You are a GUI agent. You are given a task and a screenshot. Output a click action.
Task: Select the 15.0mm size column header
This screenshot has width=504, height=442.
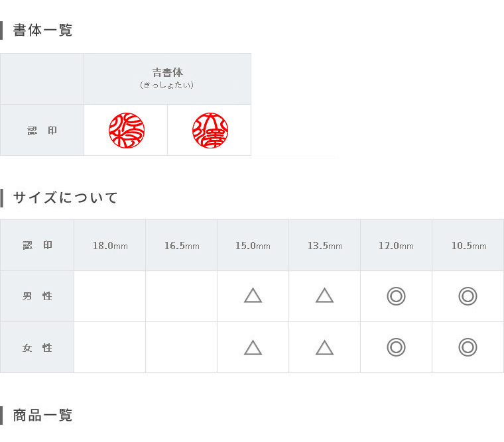pos(253,246)
